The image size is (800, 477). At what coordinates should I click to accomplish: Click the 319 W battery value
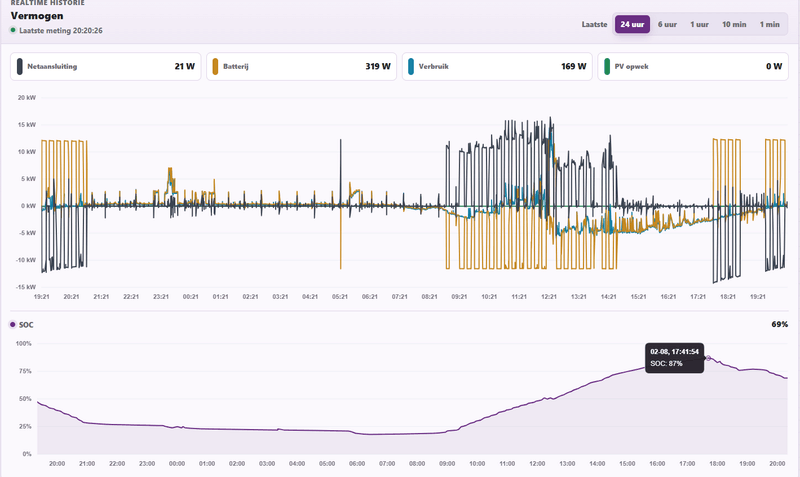click(378, 66)
